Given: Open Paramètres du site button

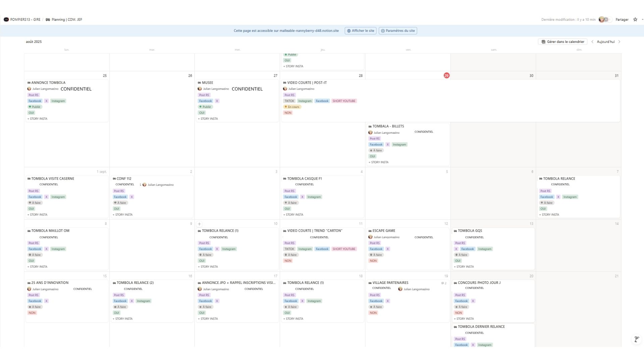Looking at the screenshot, I should pos(398,31).
